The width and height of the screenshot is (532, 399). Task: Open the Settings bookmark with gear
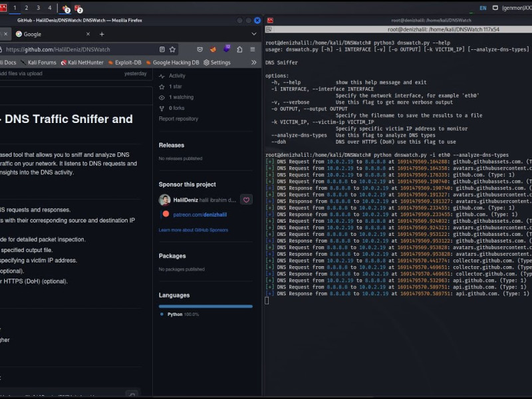217,63
